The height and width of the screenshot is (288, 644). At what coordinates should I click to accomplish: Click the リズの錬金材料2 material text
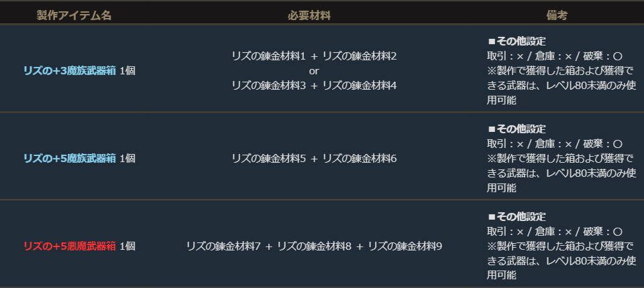click(360, 56)
